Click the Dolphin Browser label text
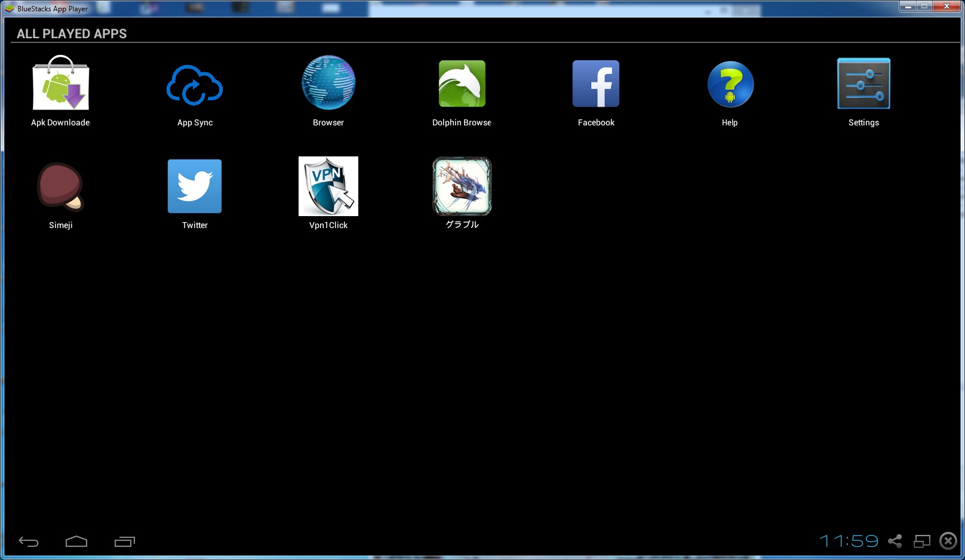 point(462,122)
